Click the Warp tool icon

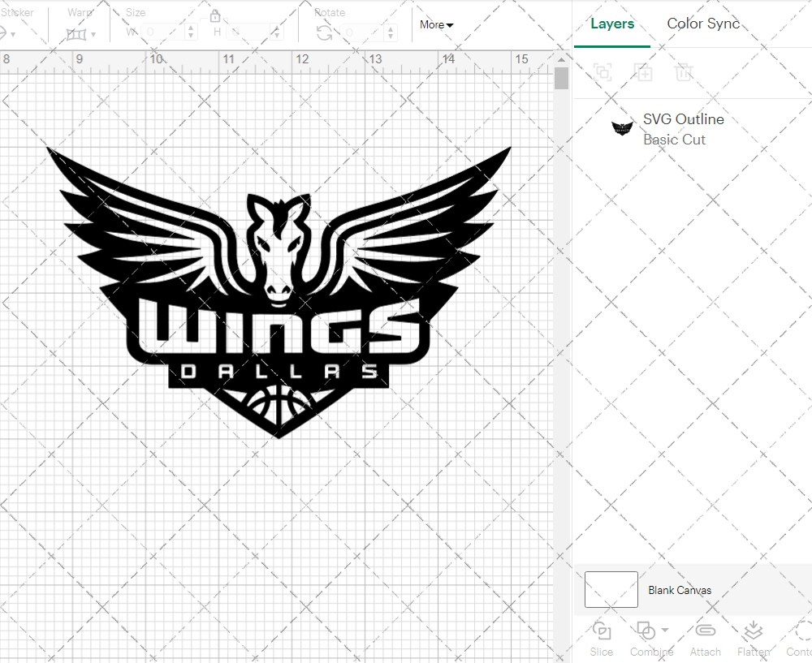(78, 34)
